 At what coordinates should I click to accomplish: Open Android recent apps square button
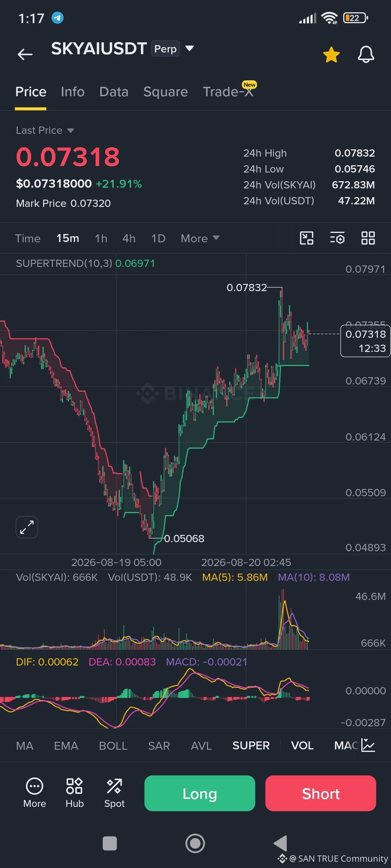110,843
